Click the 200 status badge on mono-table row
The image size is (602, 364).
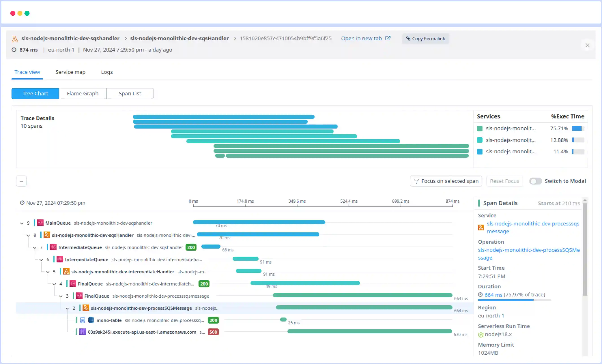click(213, 320)
